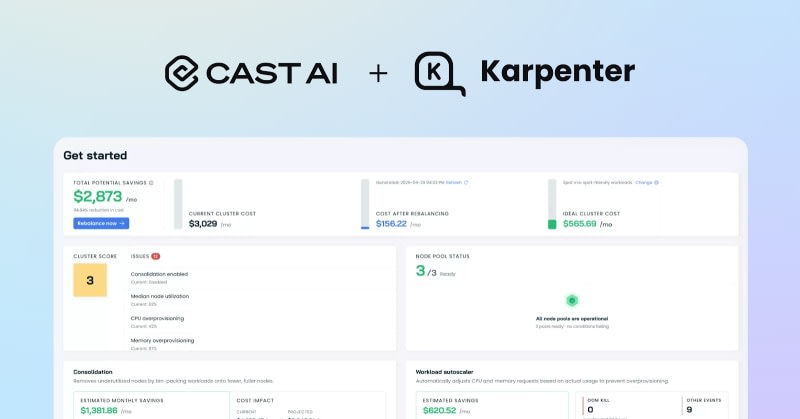Click the cost after rebalancing bar with blue fill
Image resolution: width=800 pixels, height=419 pixels.
click(x=365, y=204)
